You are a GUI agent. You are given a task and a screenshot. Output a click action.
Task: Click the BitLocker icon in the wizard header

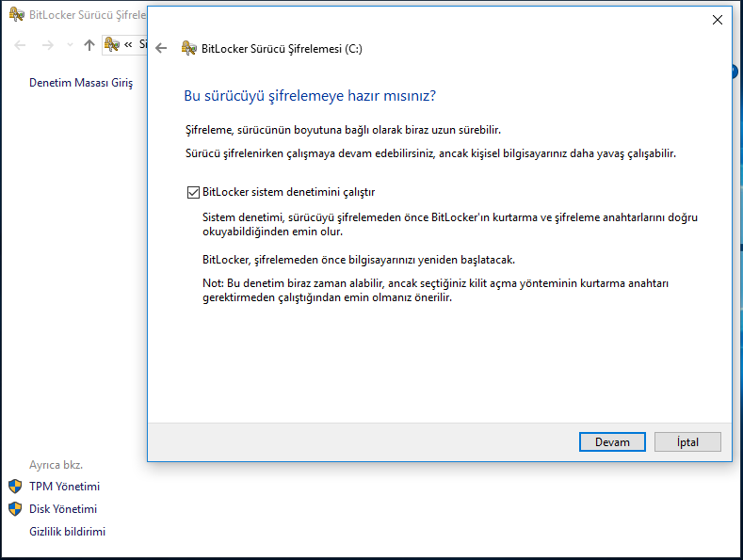click(188, 49)
